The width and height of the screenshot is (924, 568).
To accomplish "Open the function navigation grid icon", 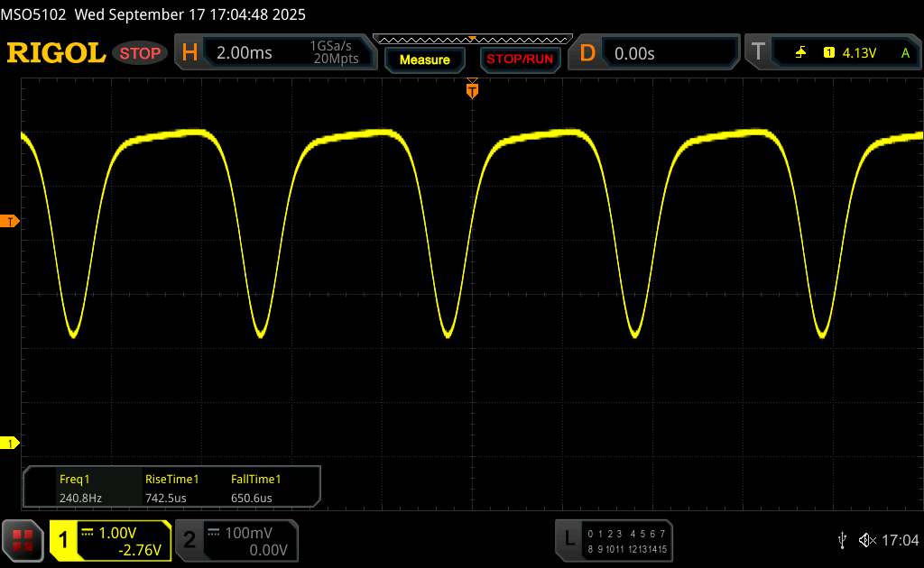I will tap(23, 539).
